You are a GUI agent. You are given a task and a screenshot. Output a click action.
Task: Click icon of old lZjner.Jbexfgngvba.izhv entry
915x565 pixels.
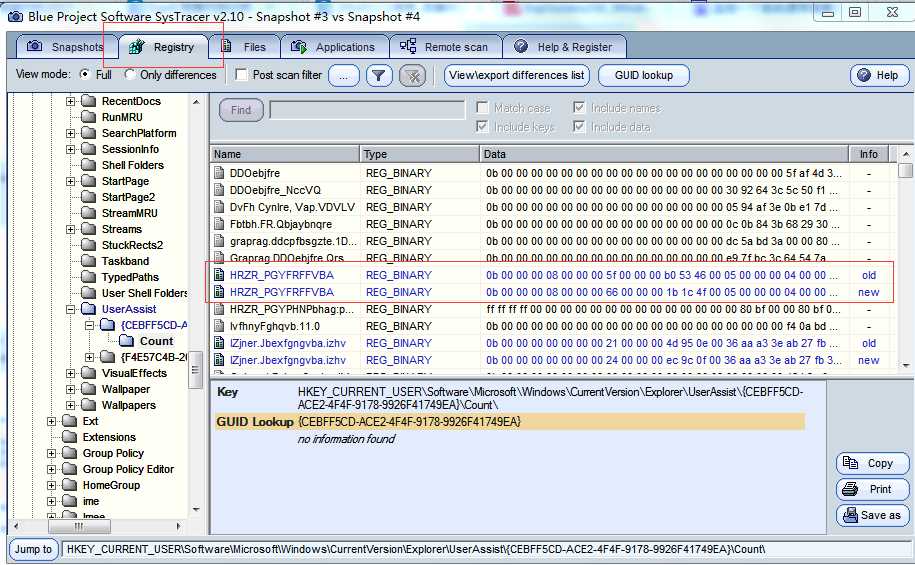[219, 343]
